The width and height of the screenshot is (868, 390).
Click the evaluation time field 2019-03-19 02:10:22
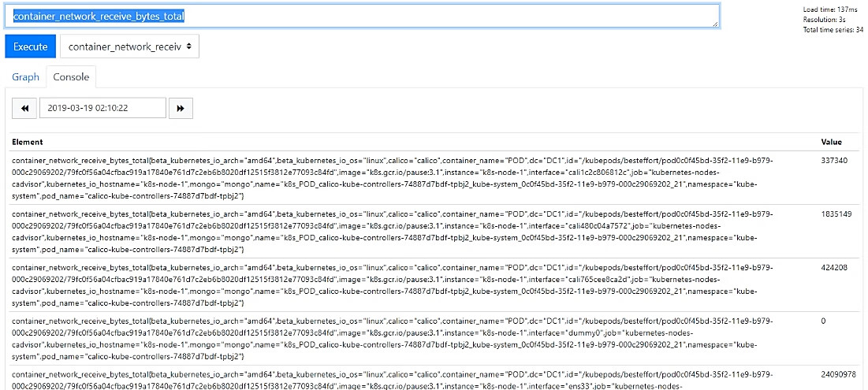tap(102, 108)
